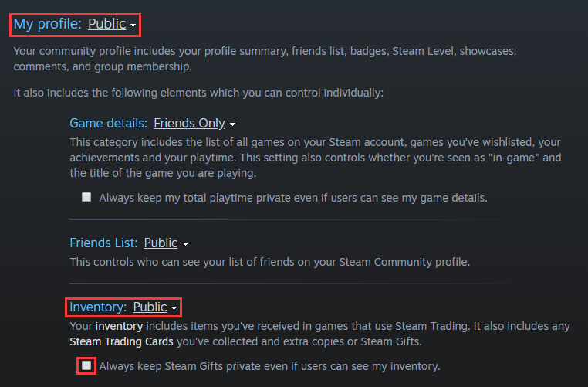Click the arrow beside Friends List Public

pyautogui.click(x=185, y=244)
